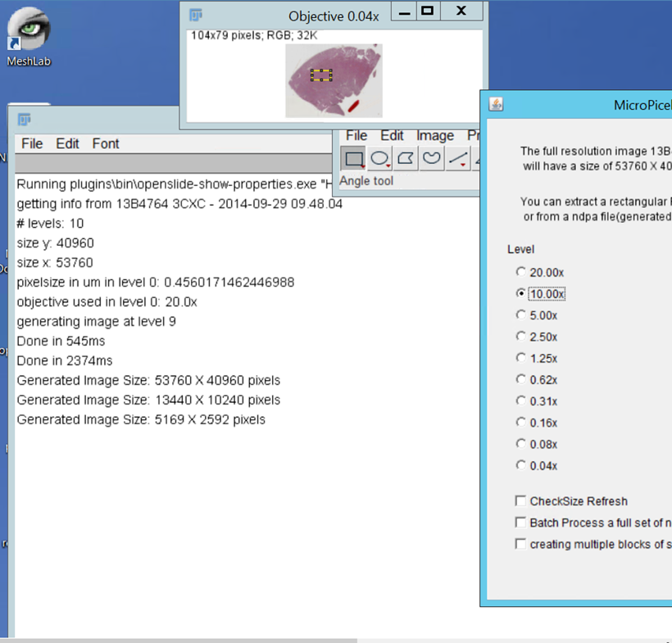
Task: Select the Polygon selection tool
Action: (406, 159)
